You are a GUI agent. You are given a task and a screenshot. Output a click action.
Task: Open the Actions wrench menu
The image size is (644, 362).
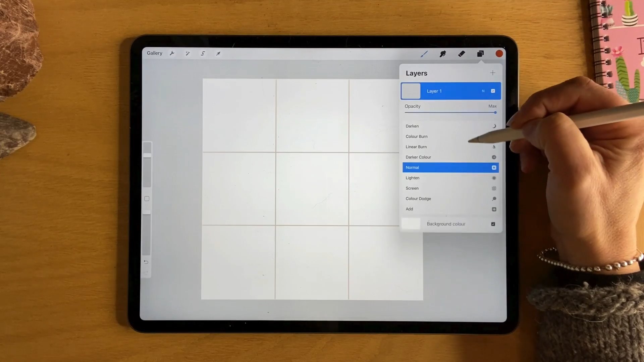(172, 53)
